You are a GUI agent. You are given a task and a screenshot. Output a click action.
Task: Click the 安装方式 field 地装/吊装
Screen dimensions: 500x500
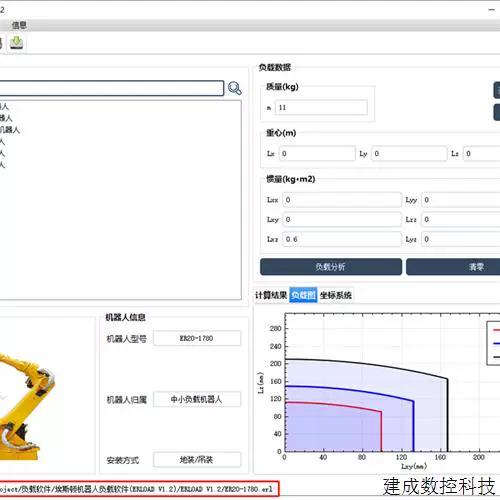point(197,460)
